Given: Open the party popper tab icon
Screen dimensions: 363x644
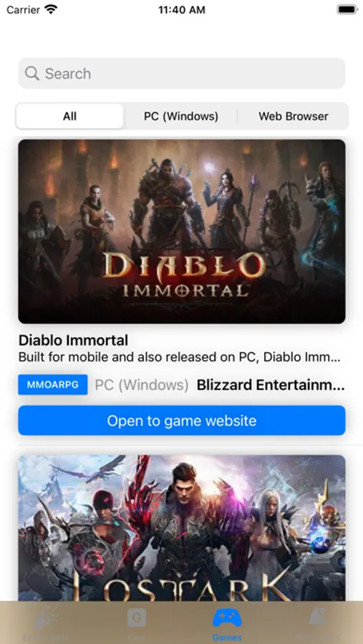Looking at the screenshot, I should (x=47, y=618).
